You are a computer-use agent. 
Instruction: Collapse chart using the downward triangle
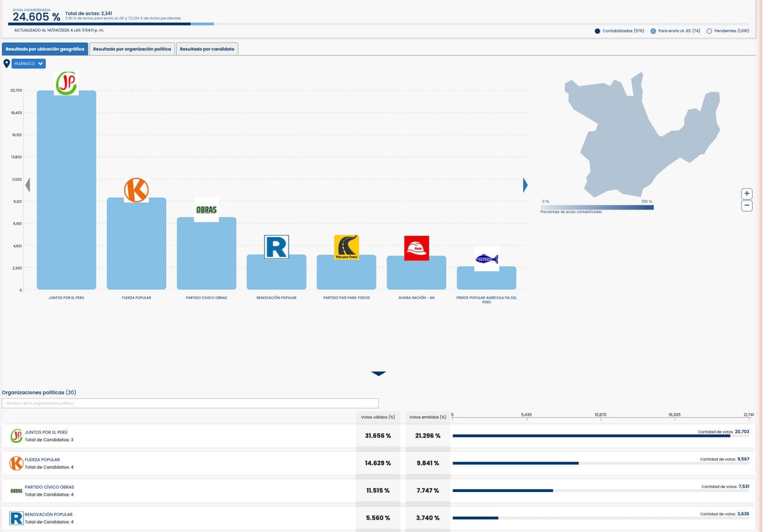(x=378, y=374)
